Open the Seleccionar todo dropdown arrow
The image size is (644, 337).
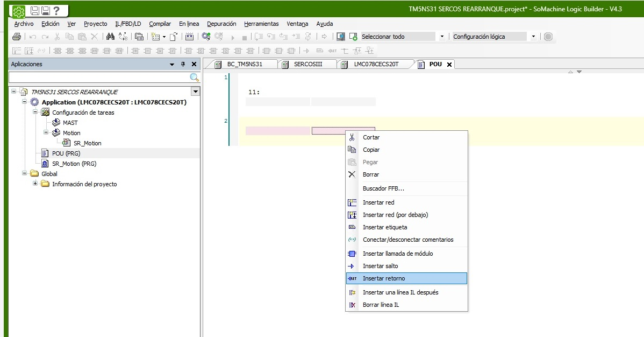[442, 37]
